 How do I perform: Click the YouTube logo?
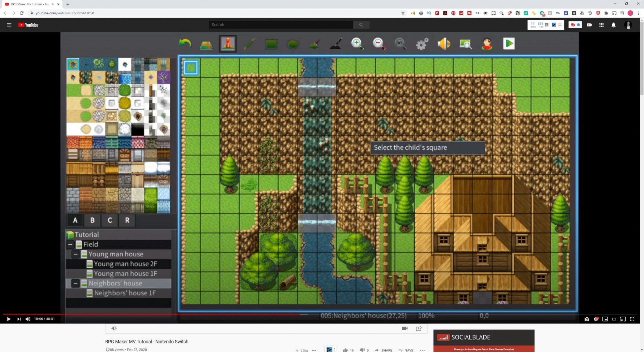(x=28, y=25)
